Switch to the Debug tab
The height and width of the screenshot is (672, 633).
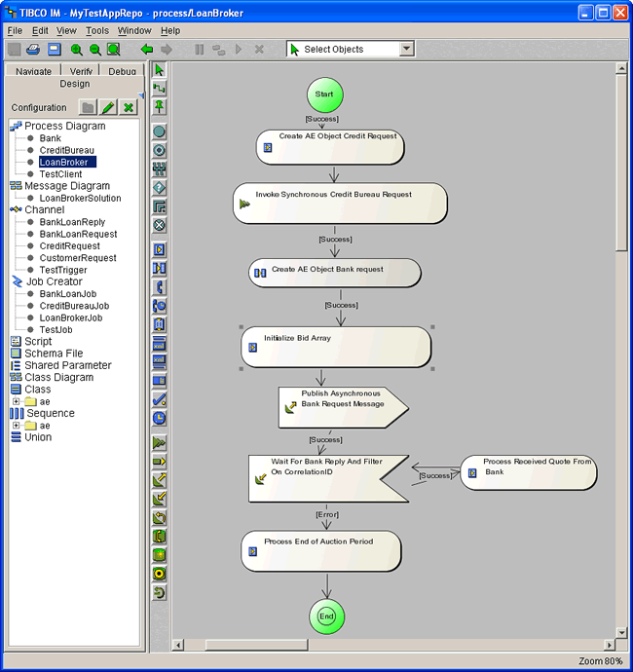[122, 71]
